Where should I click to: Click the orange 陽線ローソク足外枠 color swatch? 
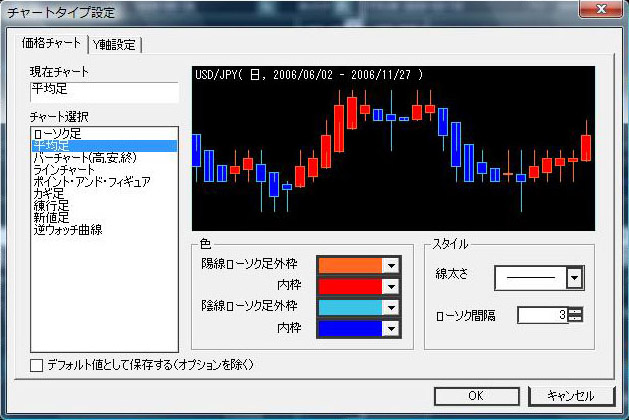[350, 266]
